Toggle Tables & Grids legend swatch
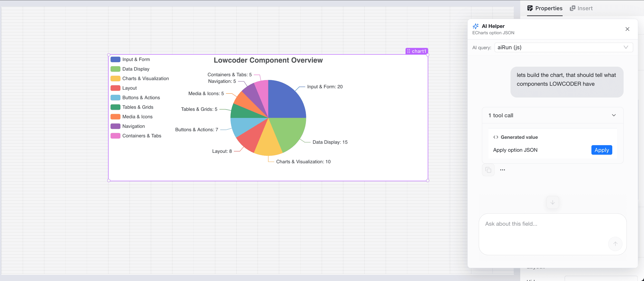The image size is (644, 281). tap(115, 107)
